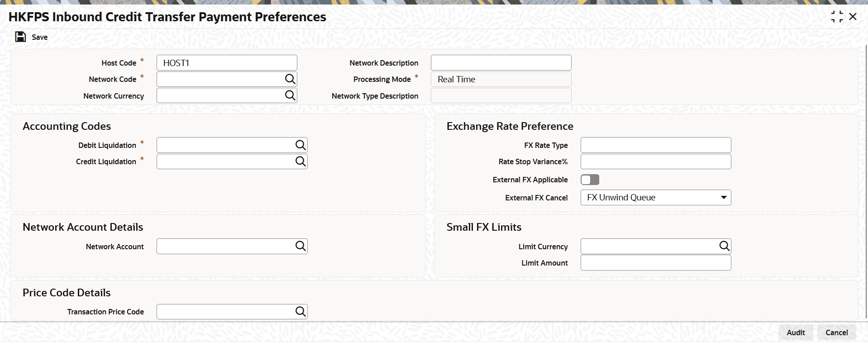The image size is (868, 342).
Task: Click the Limit Amount input field
Action: (x=655, y=263)
